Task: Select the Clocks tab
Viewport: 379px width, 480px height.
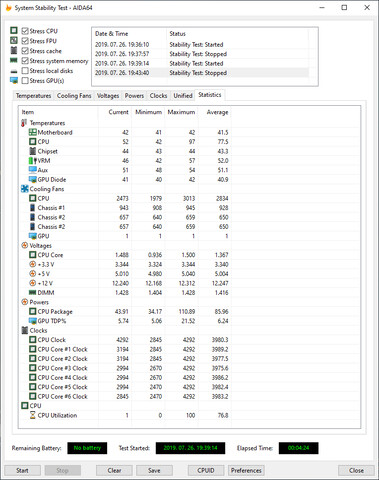Action: click(158, 96)
